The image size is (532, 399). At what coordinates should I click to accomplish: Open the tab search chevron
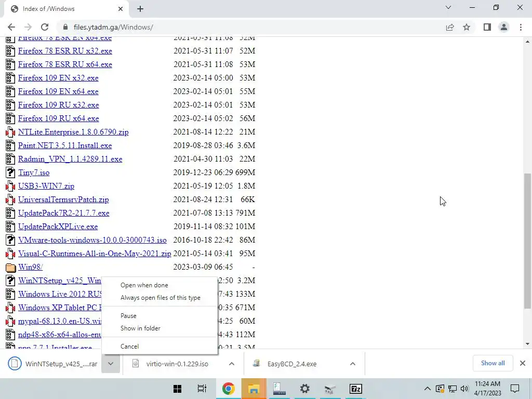click(x=448, y=7)
